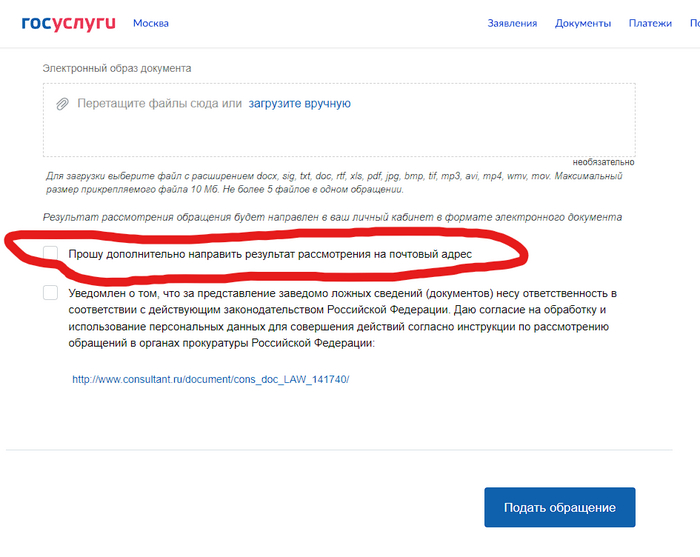Click the Результат рассмотрения обращения notice

(333, 217)
